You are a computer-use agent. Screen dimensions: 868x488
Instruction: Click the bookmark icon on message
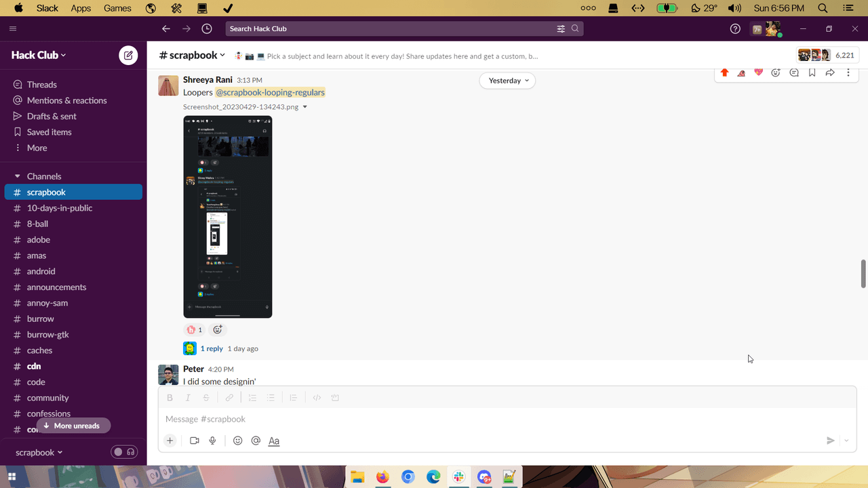pyautogui.click(x=812, y=73)
